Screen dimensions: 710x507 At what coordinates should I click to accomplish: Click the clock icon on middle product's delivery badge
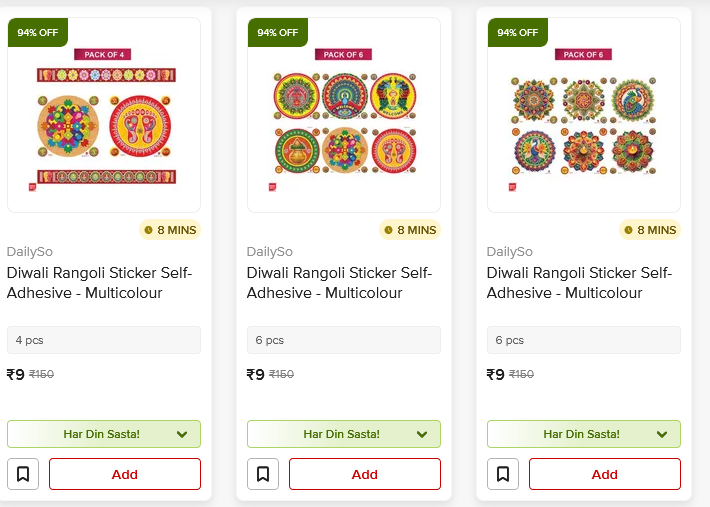[x=389, y=230]
